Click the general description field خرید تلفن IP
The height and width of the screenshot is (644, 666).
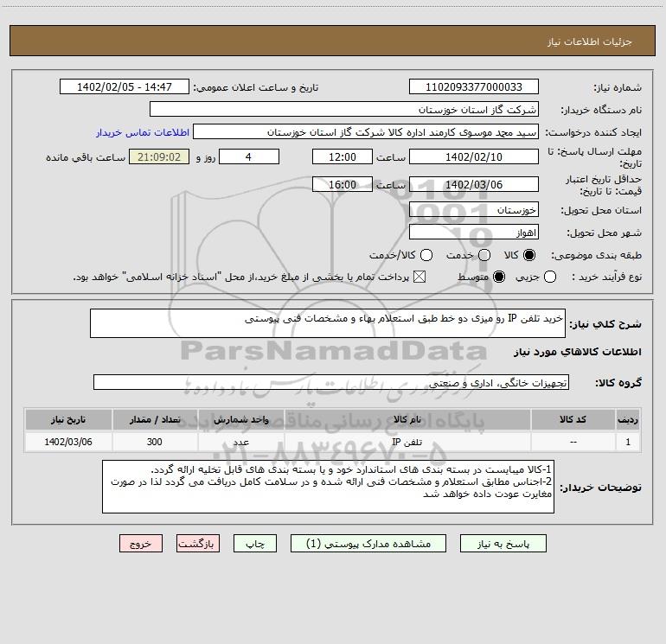[328, 323]
